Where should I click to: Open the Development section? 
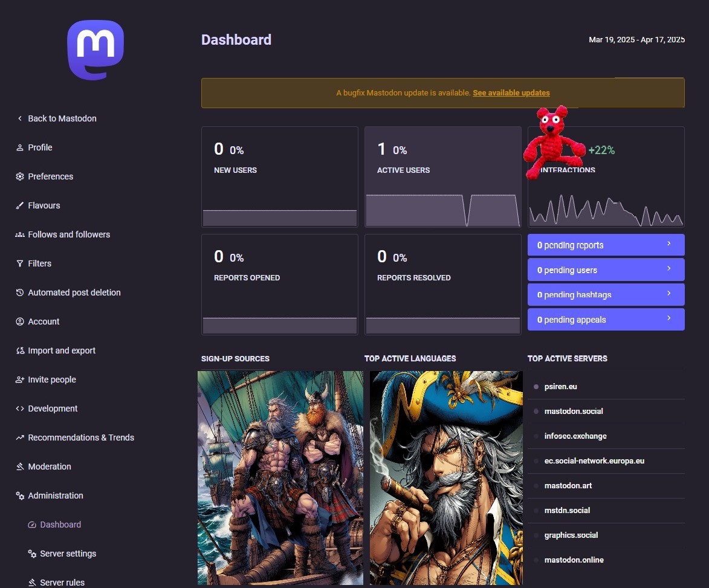tap(53, 409)
